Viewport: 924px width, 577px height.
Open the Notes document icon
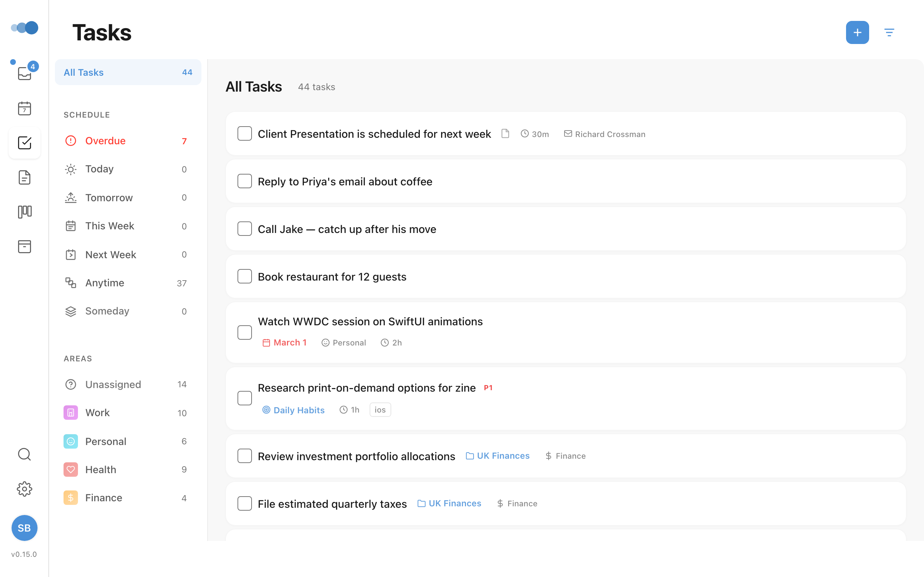[25, 177]
